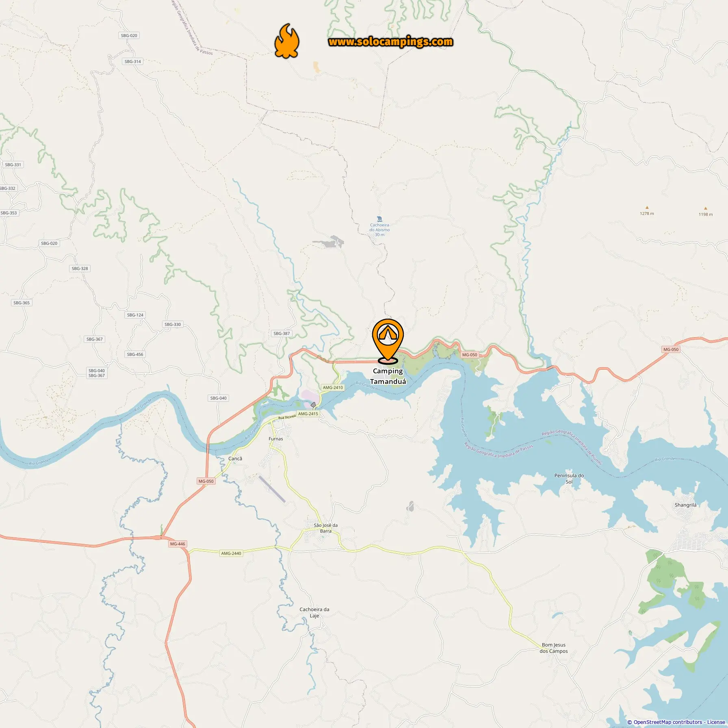Click the Cancã village label
The width and height of the screenshot is (728, 728).
click(x=235, y=459)
